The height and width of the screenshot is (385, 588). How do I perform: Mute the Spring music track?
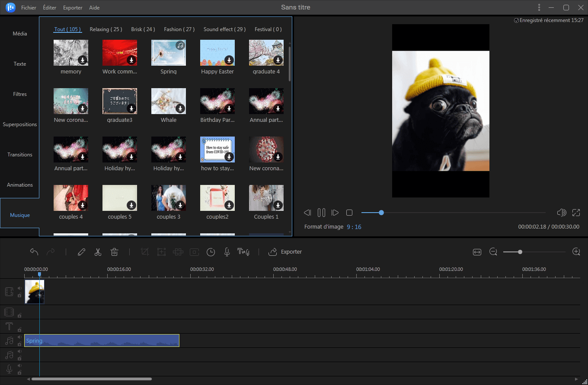pos(19,337)
